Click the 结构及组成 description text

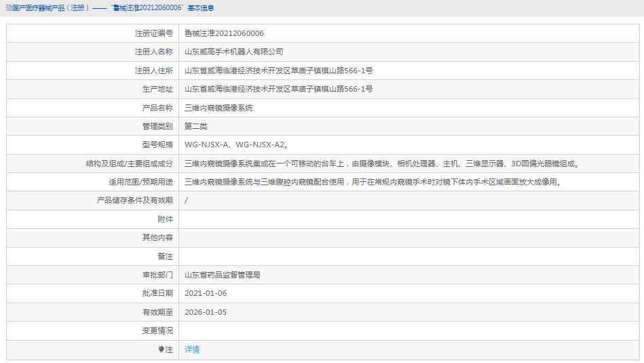pyautogui.click(x=382, y=164)
